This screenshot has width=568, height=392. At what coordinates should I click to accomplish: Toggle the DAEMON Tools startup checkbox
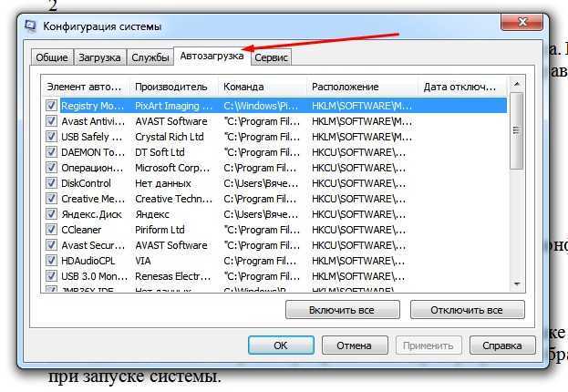[51, 152]
